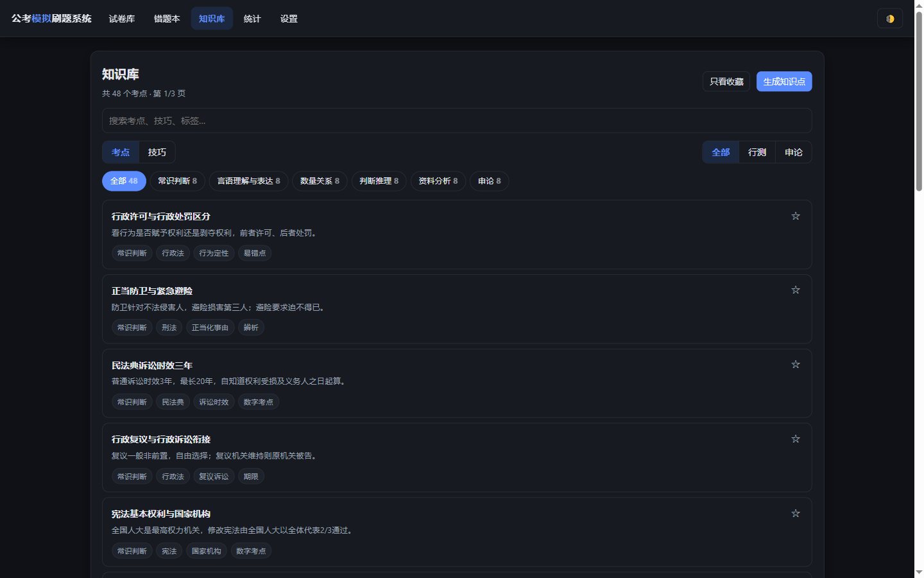Filter by 判断推理 8 chip
This screenshot has width=924, height=578.
tap(379, 181)
